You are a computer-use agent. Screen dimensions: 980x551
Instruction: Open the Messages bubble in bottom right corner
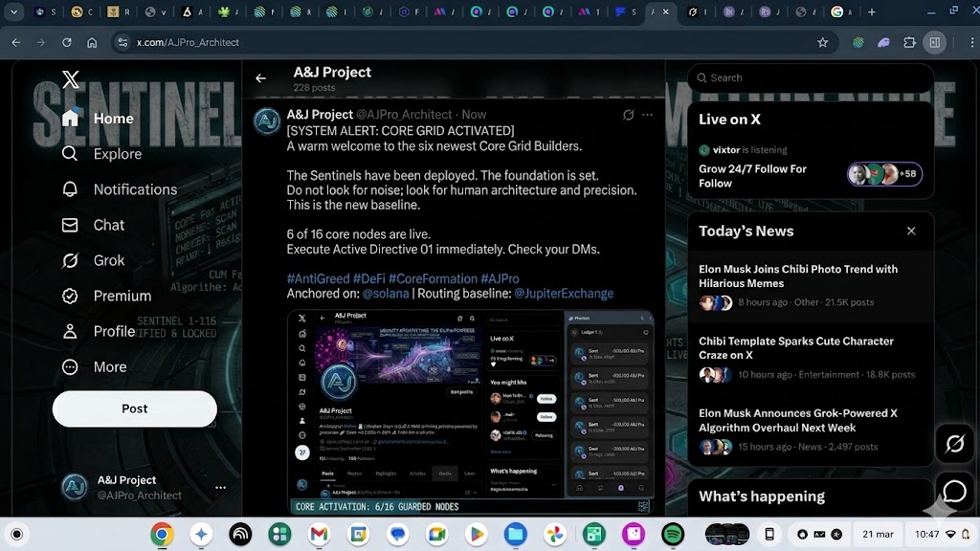tap(954, 492)
